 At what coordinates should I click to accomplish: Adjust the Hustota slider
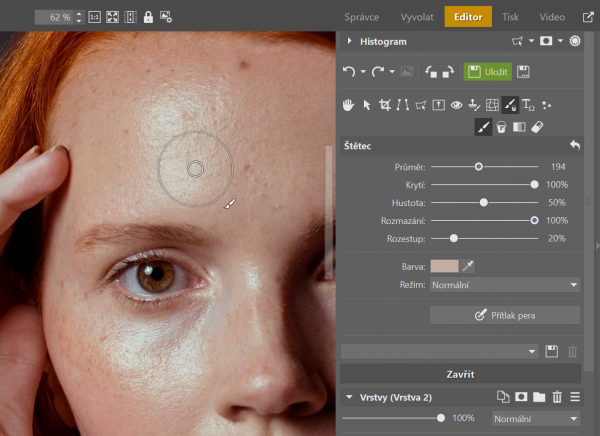click(x=484, y=202)
